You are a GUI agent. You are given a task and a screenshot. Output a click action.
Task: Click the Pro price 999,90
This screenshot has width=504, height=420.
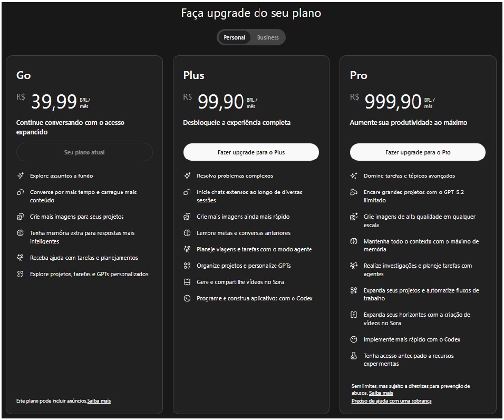[x=393, y=101]
